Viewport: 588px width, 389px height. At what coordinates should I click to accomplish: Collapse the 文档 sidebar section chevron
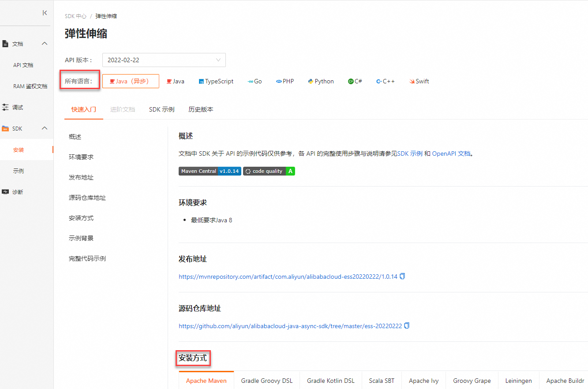[x=45, y=44]
